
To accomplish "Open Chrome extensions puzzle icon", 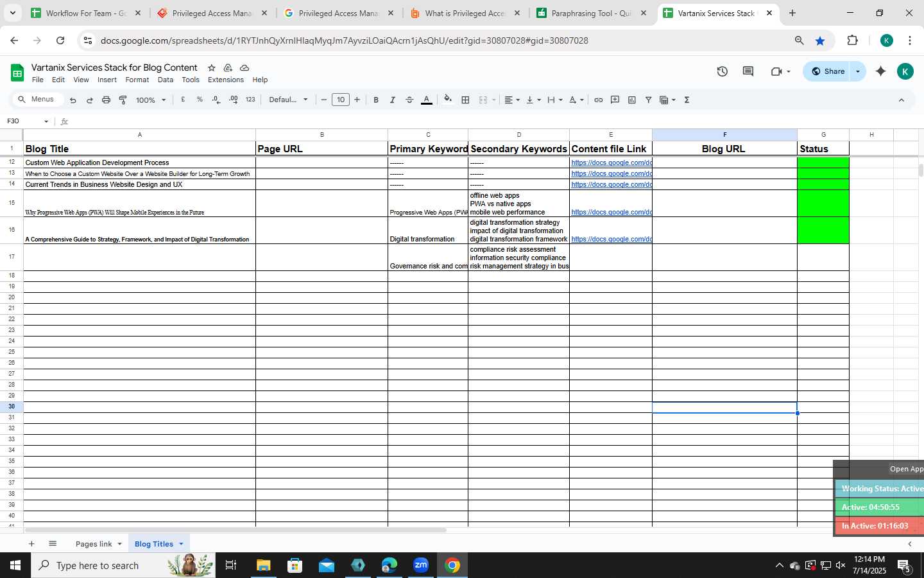I will (x=852, y=40).
